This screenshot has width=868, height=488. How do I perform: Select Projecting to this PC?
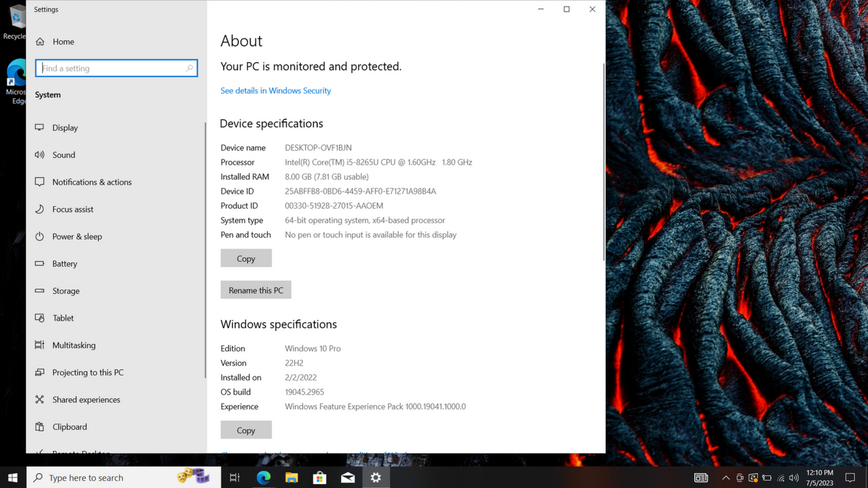[x=86, y=372]
